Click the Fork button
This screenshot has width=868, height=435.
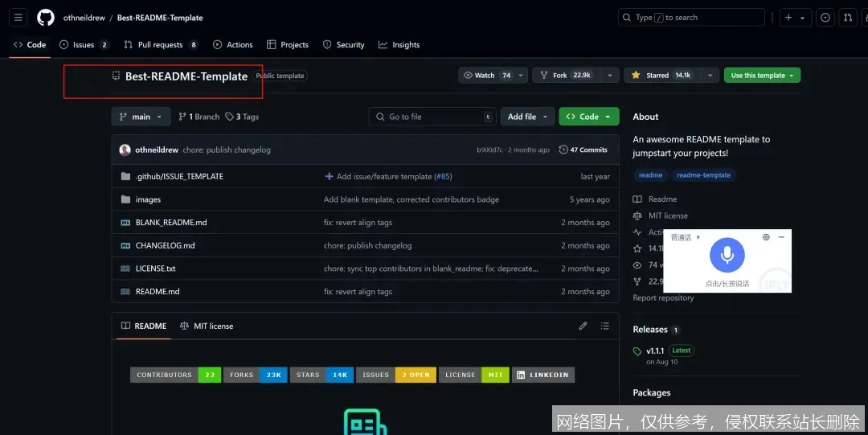[x=567, y=76]
